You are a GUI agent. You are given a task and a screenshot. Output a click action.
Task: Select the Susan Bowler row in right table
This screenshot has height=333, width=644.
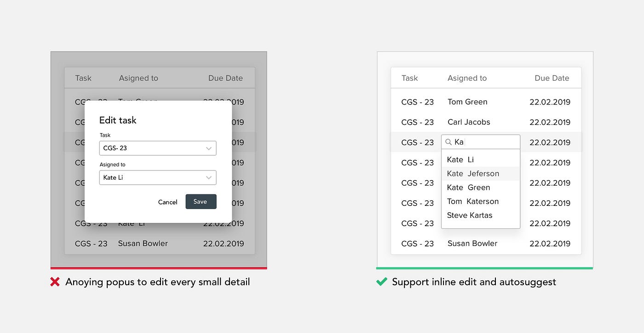tap(472, 243)
